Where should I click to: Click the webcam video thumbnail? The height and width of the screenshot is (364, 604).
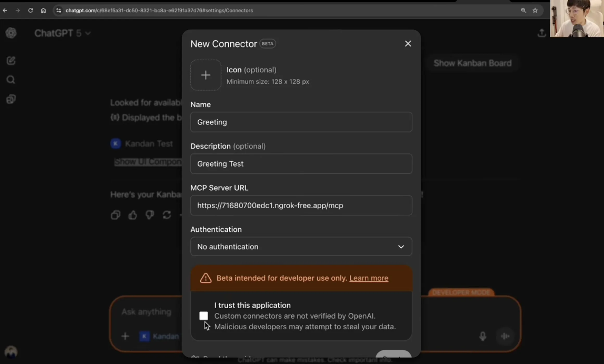577,18
